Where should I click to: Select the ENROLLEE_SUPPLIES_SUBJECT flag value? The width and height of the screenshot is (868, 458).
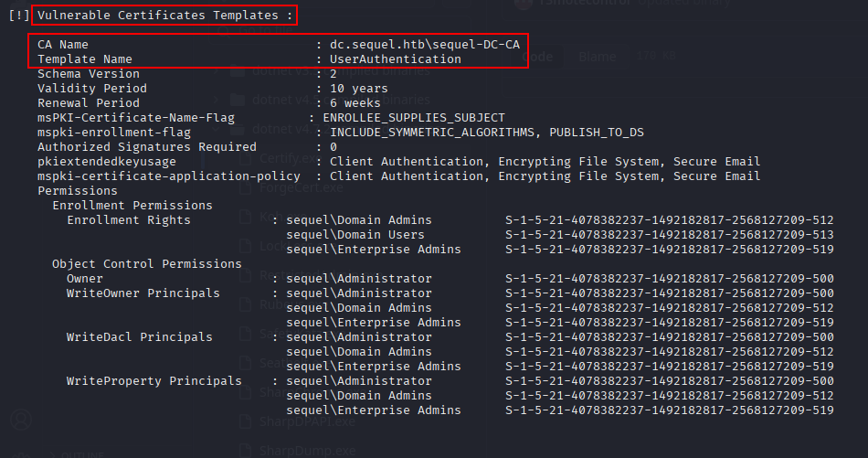coord(414,117)
